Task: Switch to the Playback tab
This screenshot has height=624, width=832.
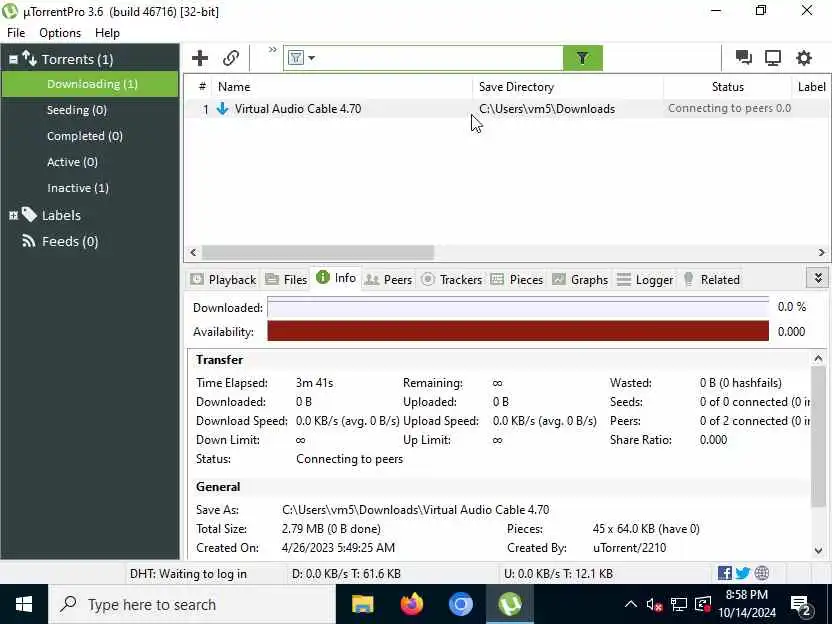Action: [x=223, y=280]
